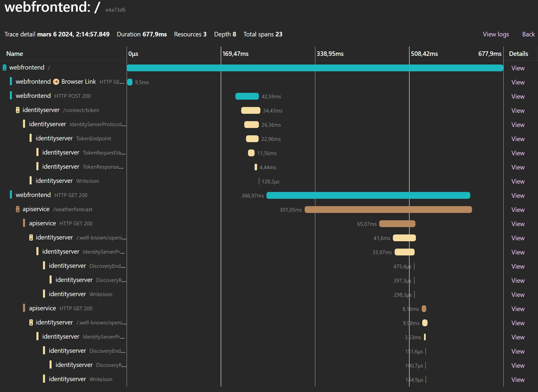The height and width of the screenshot is (392, 538).
Task: Click the icon beside the second identityserver /.well-known span
Action: 31,322
